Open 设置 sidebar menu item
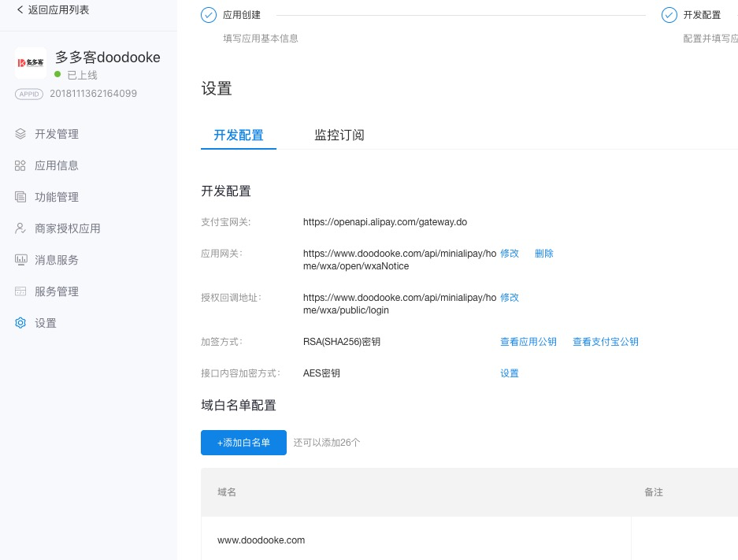The width and height of the screenshot is (738, 560). (x=46, y=323)
